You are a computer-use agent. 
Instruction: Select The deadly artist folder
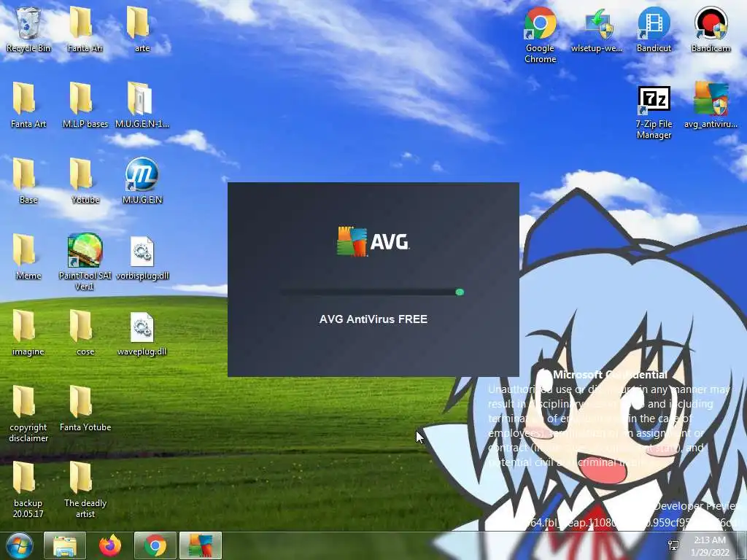pyautogui.click(x=85, y=489)
